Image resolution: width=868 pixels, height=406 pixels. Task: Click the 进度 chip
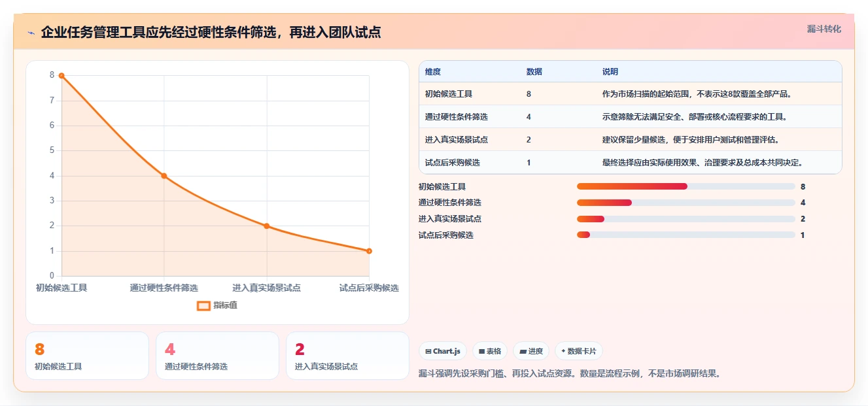click(x=531, y=351)
